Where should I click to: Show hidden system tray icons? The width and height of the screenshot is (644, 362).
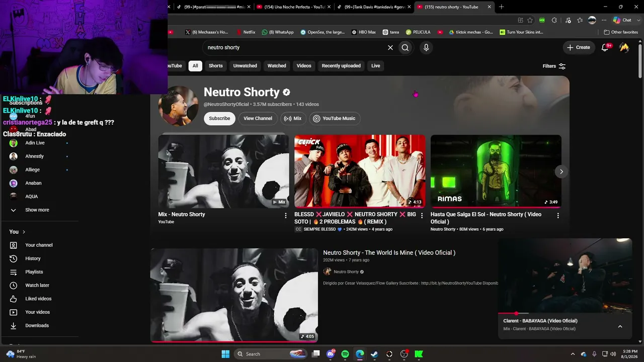573,354
